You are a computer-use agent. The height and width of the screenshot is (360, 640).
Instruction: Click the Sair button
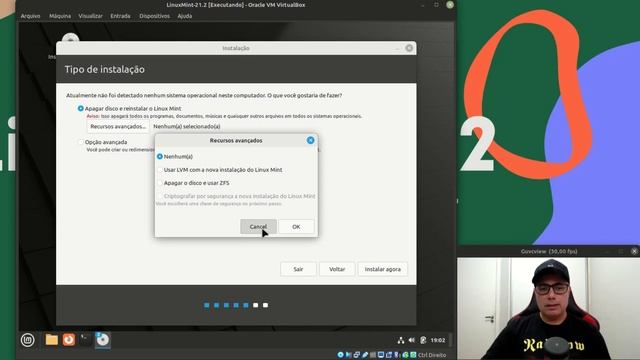point(298,269)
